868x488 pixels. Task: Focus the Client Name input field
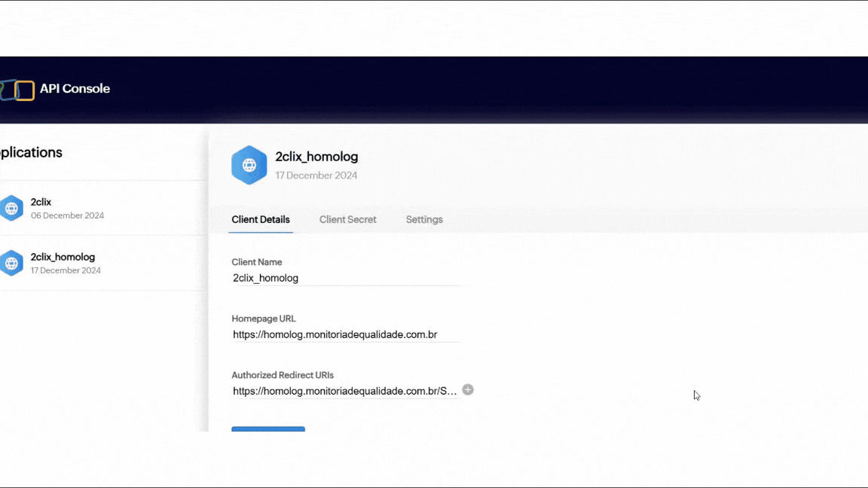tap(347, 278)
